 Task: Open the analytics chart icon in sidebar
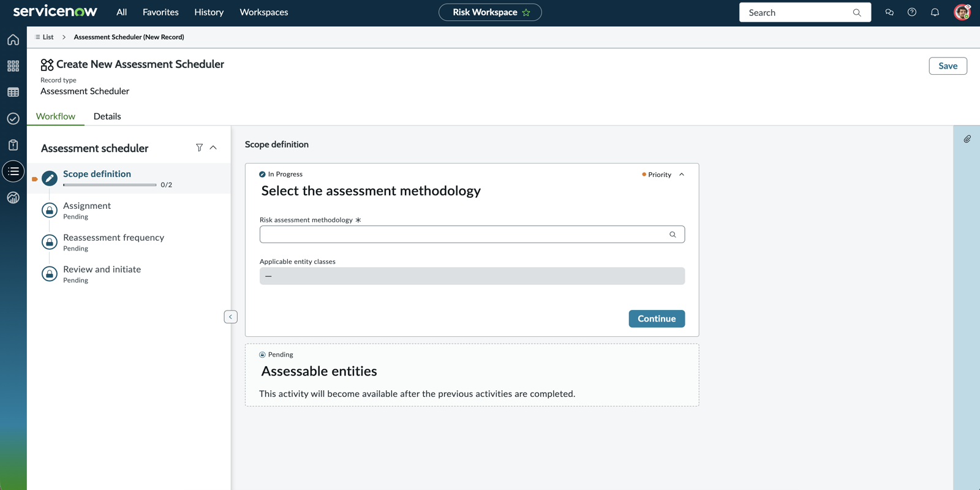pyautogui.click(x=13, y=198)
